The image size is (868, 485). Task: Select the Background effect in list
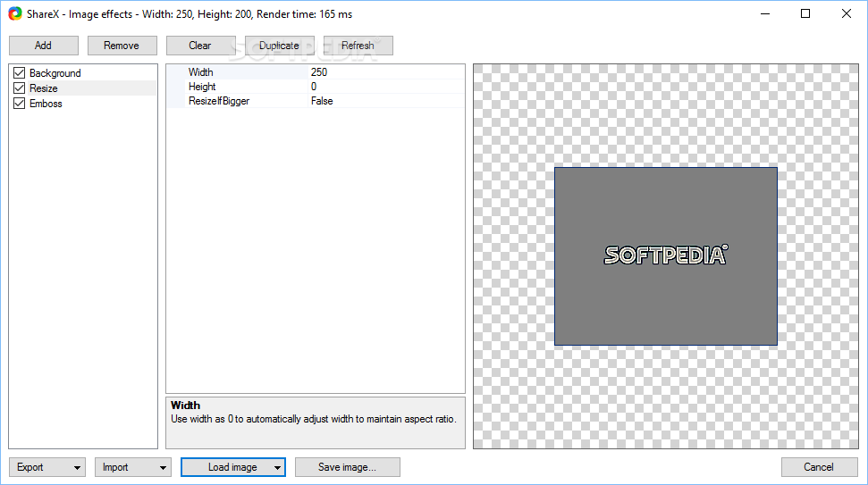point(55,73)
